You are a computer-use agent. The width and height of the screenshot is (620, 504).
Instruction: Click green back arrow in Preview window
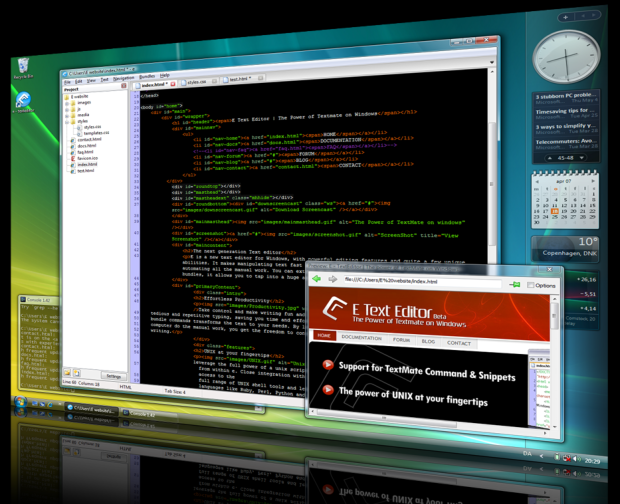pyautogui.click(x=316, y=279)
